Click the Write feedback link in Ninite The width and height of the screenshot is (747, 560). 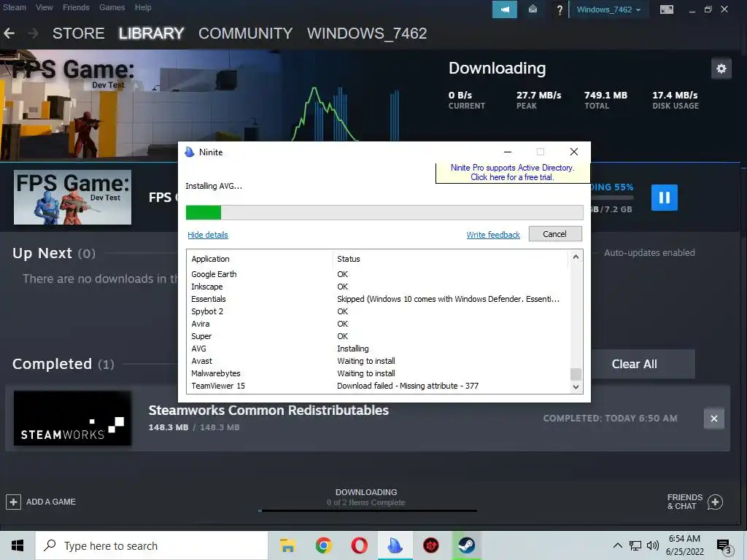pyautogui.click(x=493, y=235)
